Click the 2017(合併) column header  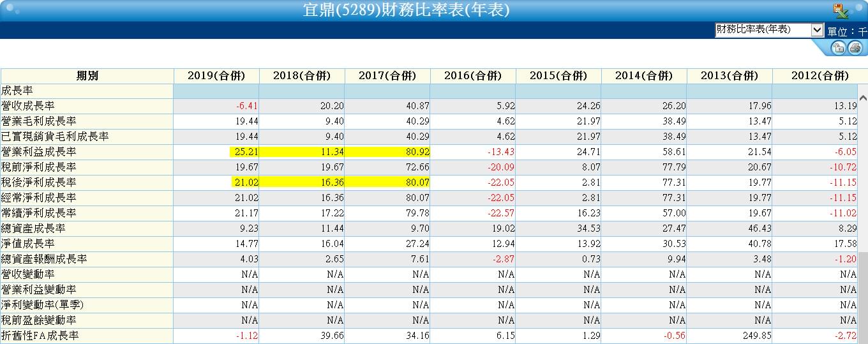point(387,76)
